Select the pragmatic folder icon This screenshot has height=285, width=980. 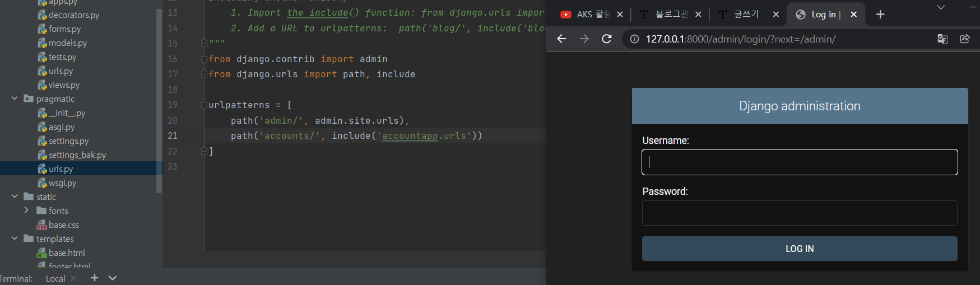coord(29,99)
